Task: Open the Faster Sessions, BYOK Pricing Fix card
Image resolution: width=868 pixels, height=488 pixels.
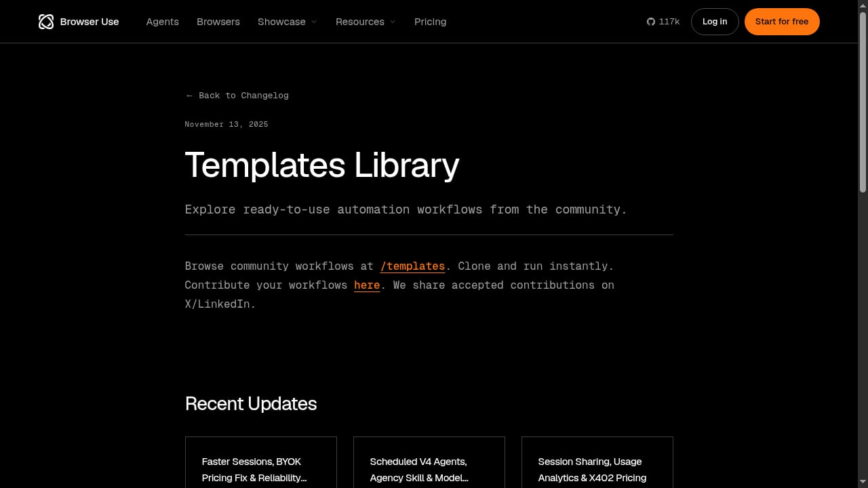Action: pos(261,462)
